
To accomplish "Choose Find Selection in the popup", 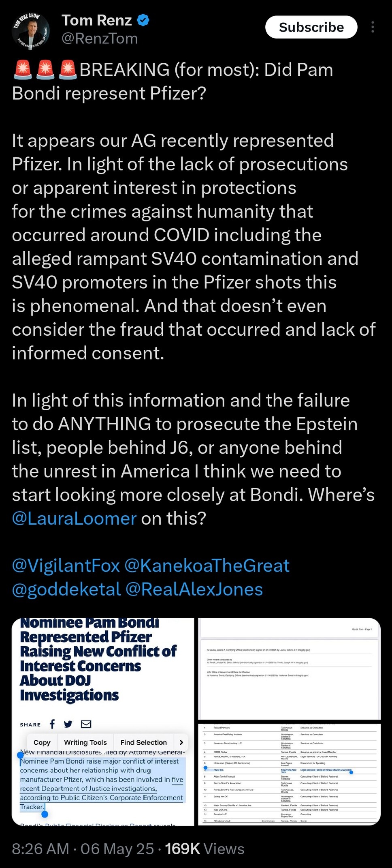I will coord(143,742).
